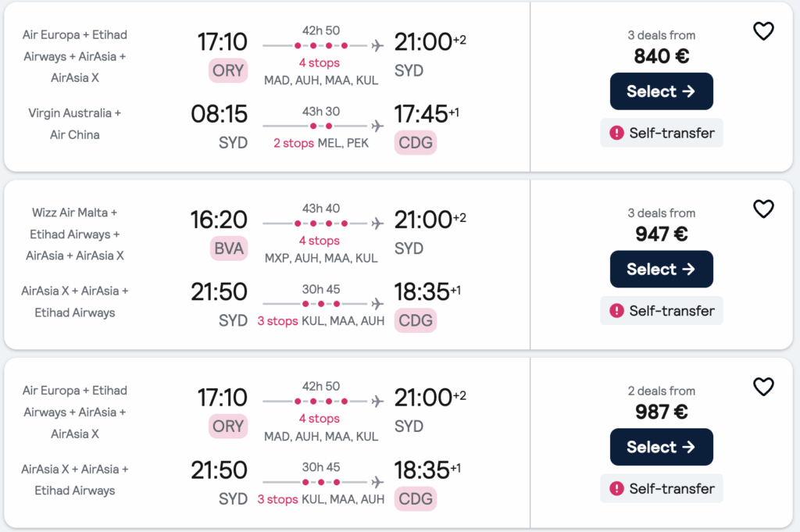Click the BVA airport badge

pyautogui.click(x=229, y=248)
